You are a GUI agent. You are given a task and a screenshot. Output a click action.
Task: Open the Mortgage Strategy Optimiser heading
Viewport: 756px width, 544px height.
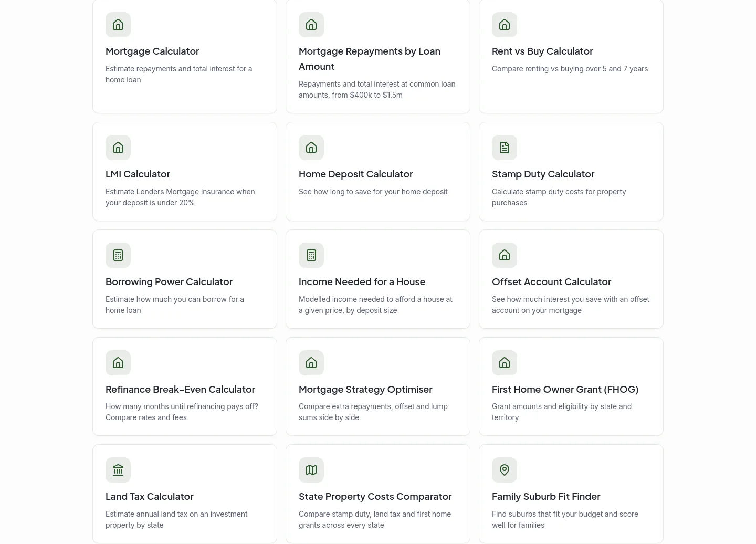coord(365,390)
